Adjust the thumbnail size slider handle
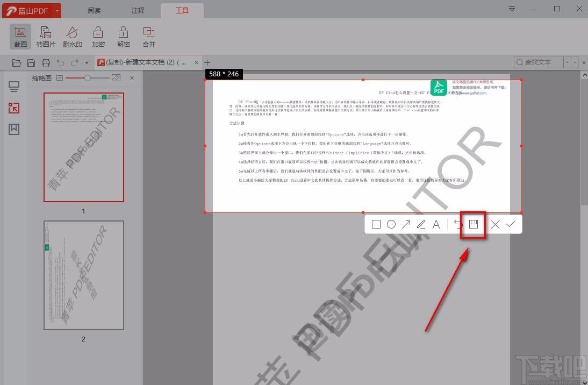The image size is (588, 385). [x=88, y=78]
